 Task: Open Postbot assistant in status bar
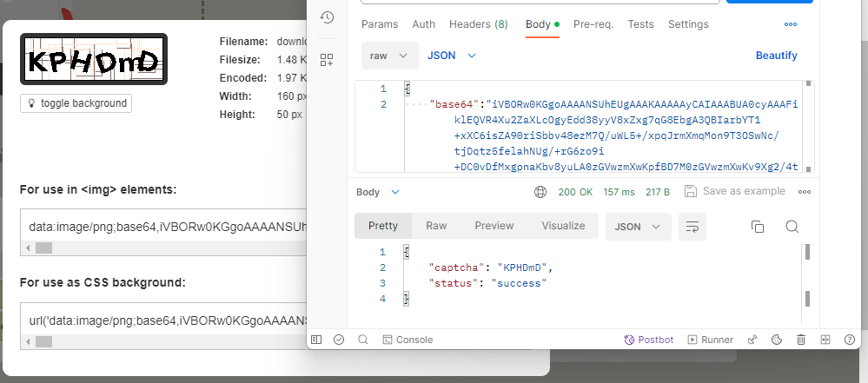[x=649, y=340]
